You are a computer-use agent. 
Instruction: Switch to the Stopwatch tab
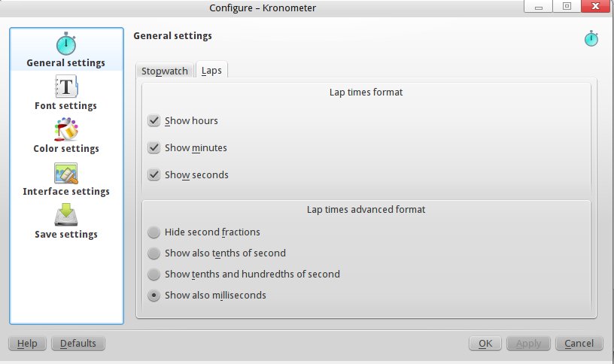[x=164, y=71]
